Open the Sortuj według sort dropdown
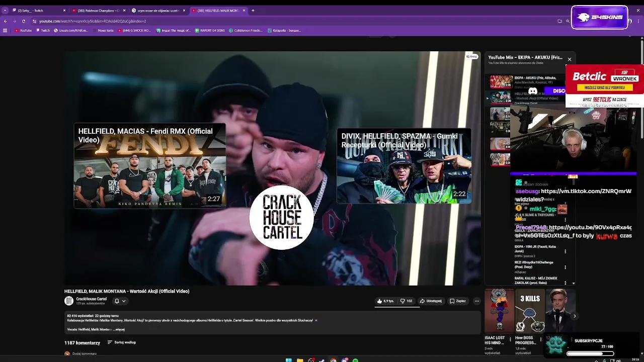 (121, 342)
